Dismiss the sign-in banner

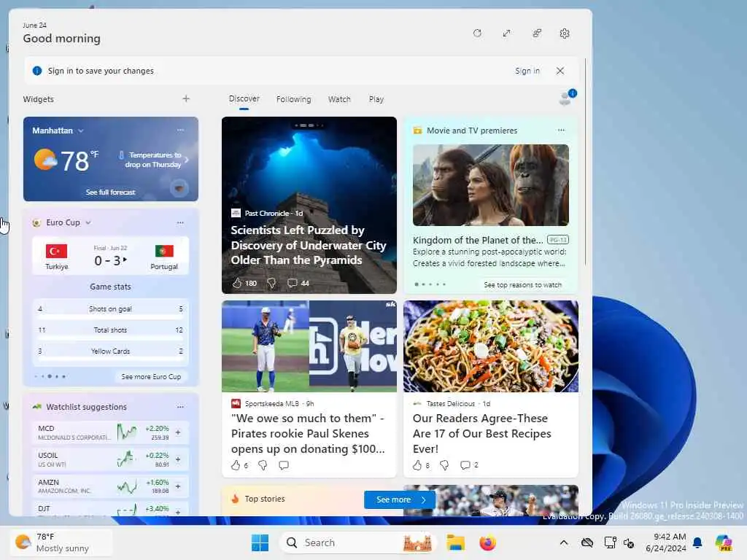tap(560, 71)
